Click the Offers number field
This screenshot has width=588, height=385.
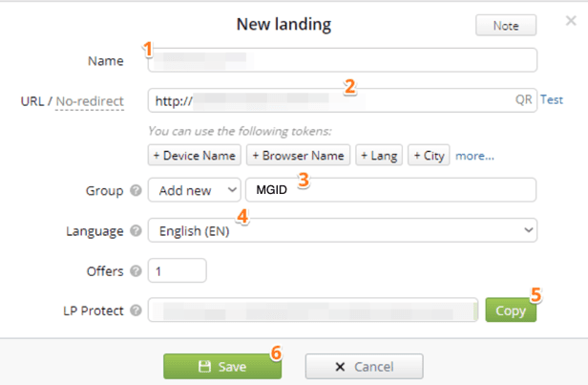[178, 271]
